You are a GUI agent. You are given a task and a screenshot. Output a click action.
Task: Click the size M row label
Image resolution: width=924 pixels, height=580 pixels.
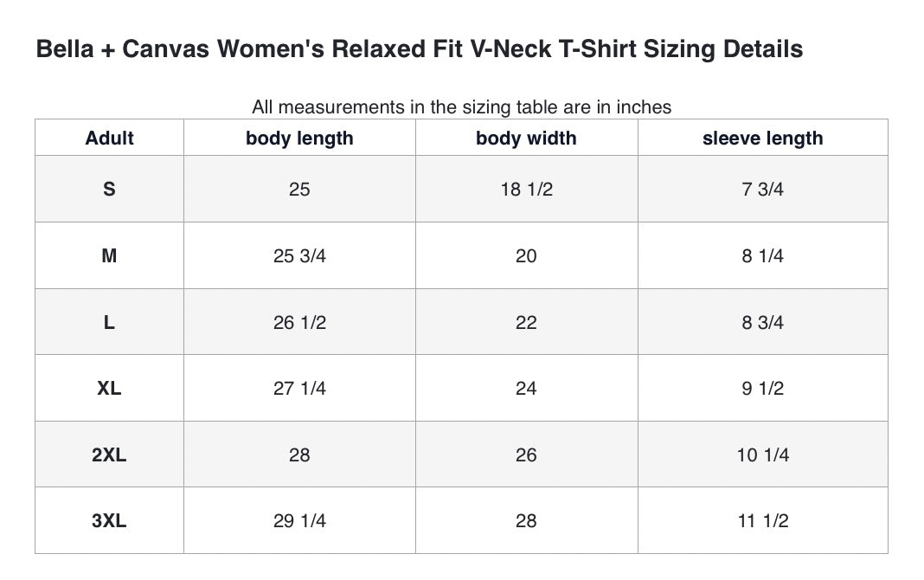(109, 256)
